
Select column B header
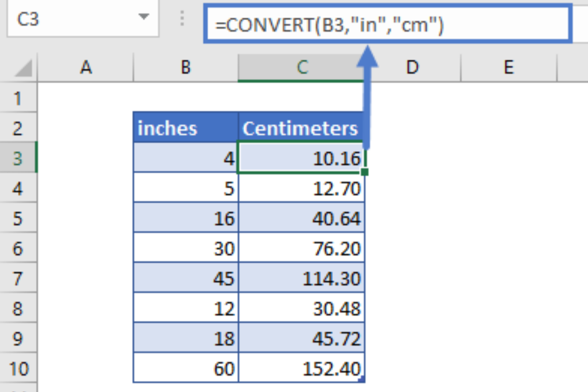[x=186, y=67]
